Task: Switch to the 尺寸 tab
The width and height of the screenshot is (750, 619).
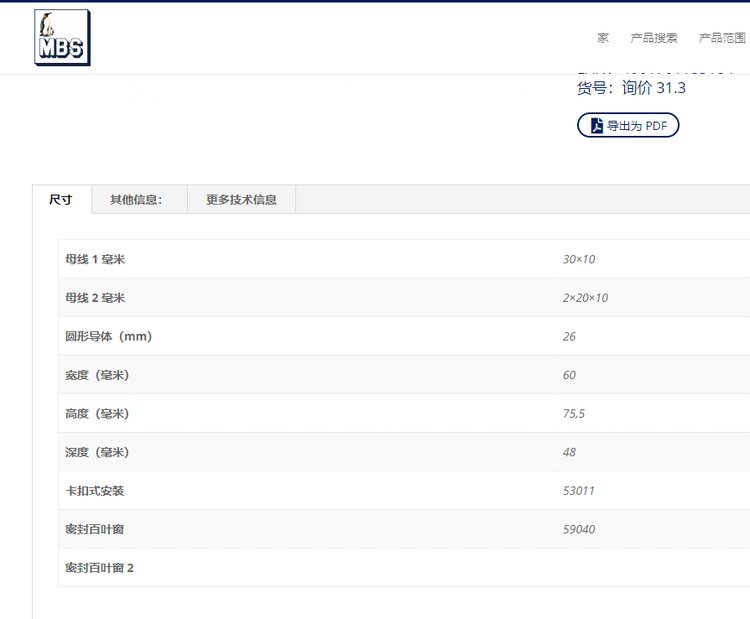Action: 61,200
